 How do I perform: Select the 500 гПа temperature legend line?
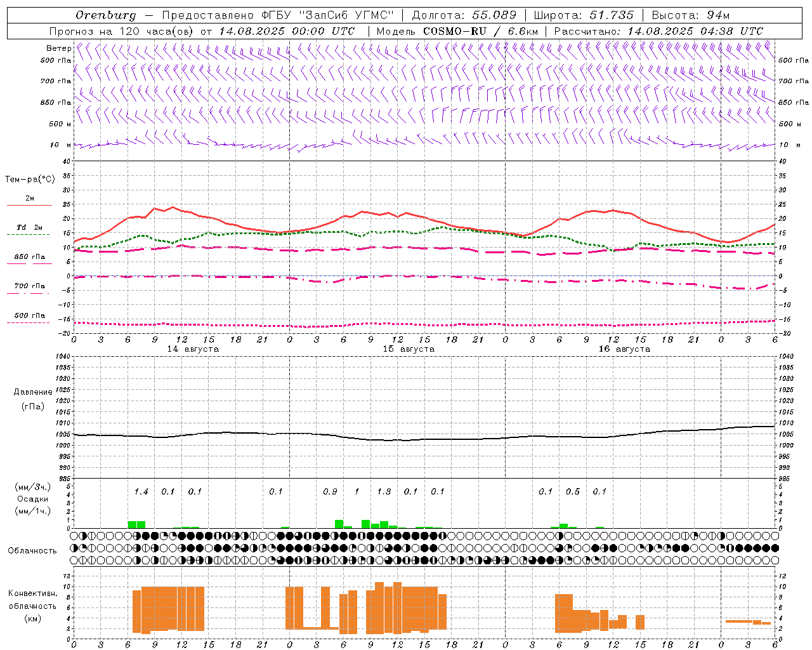pyautogui.click(x=29, y=322)
